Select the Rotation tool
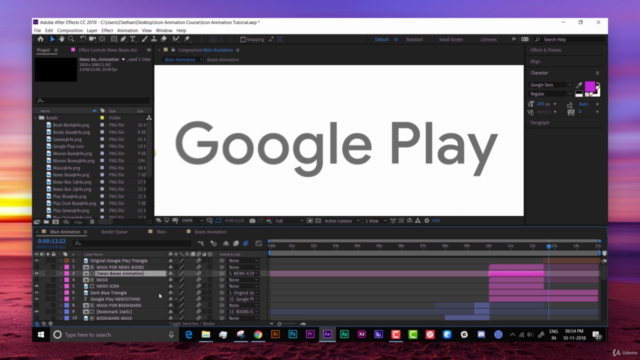 click(x=83, y=39)
